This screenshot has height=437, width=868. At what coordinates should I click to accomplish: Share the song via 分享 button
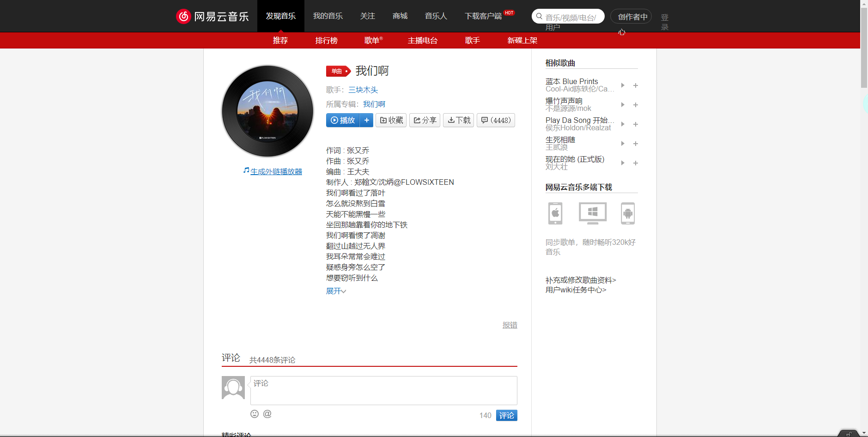tap(424, 120)
